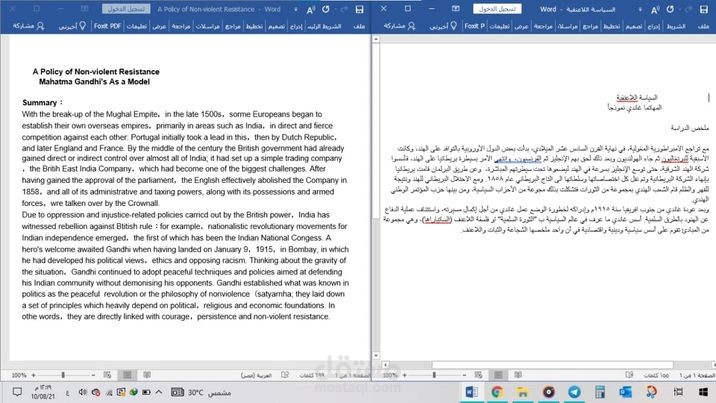Screen dimensions: 716x403
Task: Click proofing check icon in English window status bar
Action: coord(285,375)
